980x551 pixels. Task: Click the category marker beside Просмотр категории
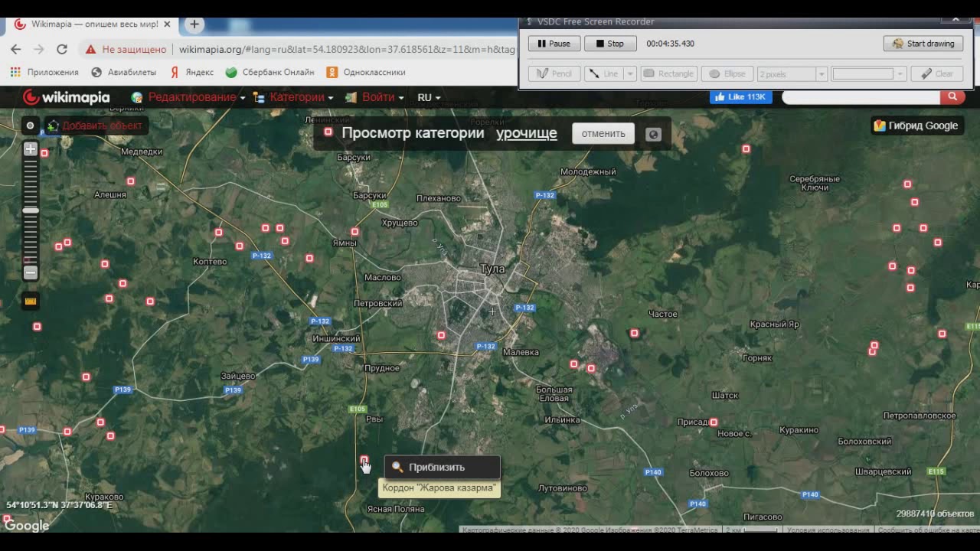pyautogui.click(x=328, y=132)
